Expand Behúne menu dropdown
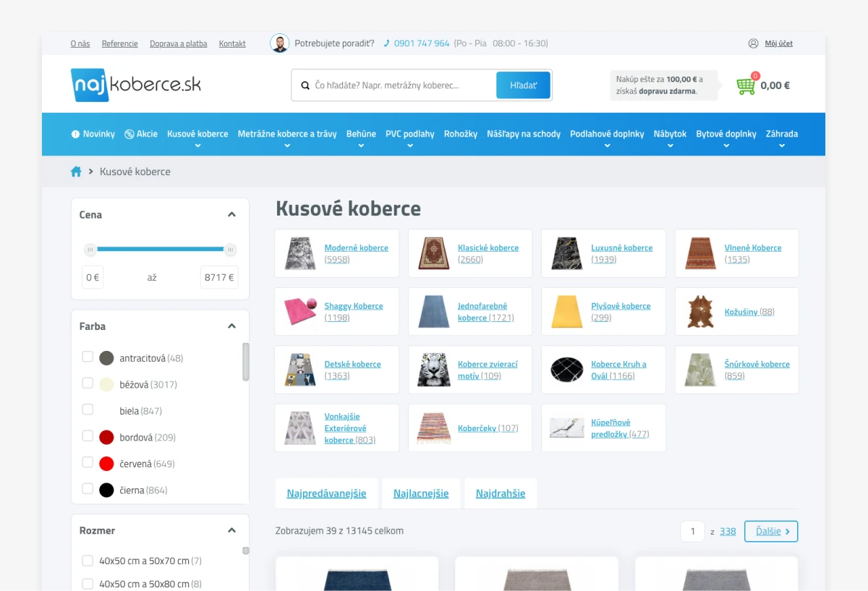Image resolution: width=868 pixels, height=591 pixels. pos(361,145)
